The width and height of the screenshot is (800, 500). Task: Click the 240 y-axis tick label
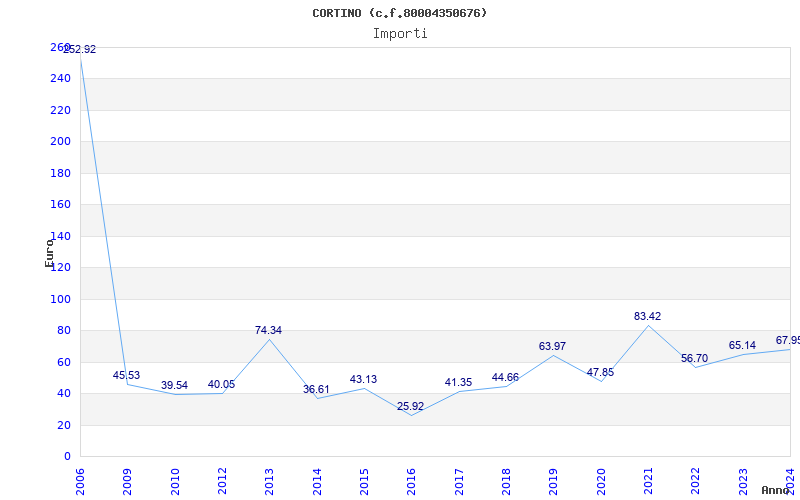click(x=60, y=79)
